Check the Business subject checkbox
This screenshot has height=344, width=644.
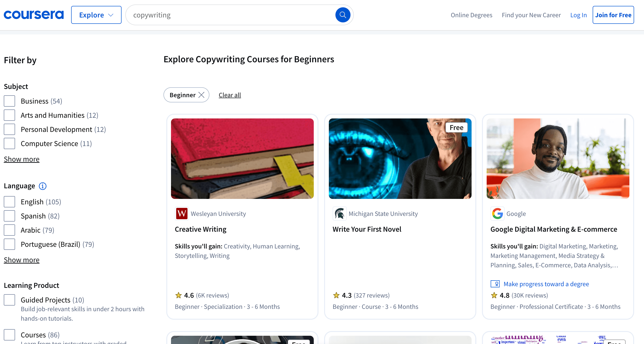9,101
